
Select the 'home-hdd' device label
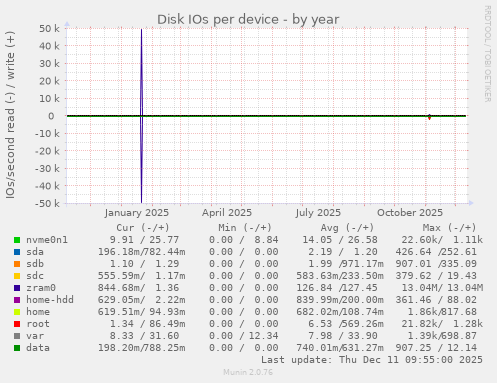tap(50, 300)
